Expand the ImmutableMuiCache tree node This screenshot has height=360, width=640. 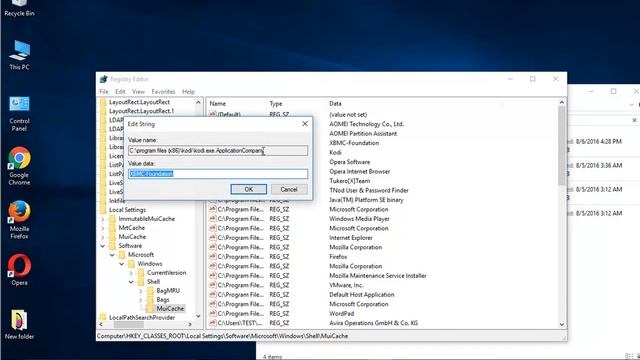click(x=103, y=219)
